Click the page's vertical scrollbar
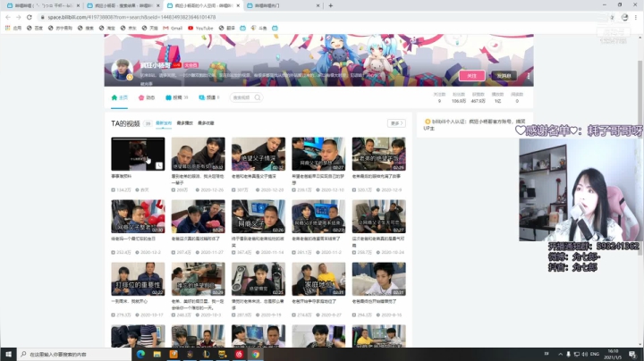Screen dimensions: 644x361 (x=640, y=158)
